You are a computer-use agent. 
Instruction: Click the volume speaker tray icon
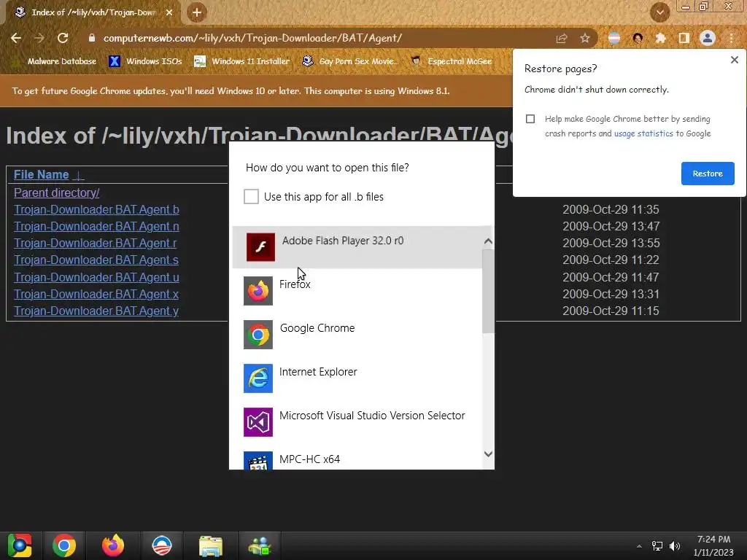click(675, 546)
